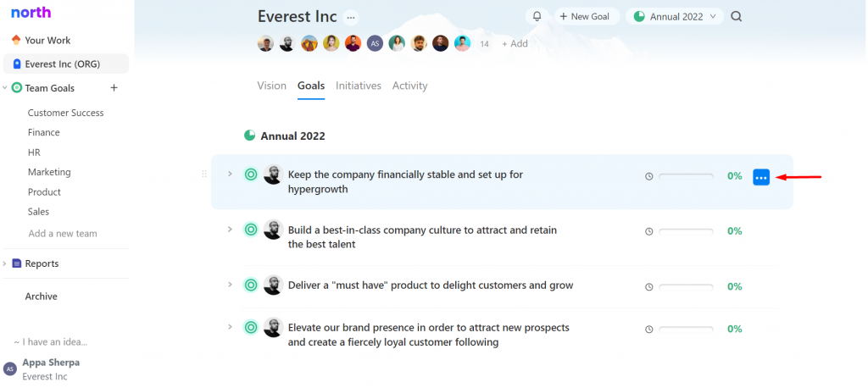Viewport: 868px width, 388px height.
Task: Switch to the Initiatives tab
Action: tap(359, 86)
